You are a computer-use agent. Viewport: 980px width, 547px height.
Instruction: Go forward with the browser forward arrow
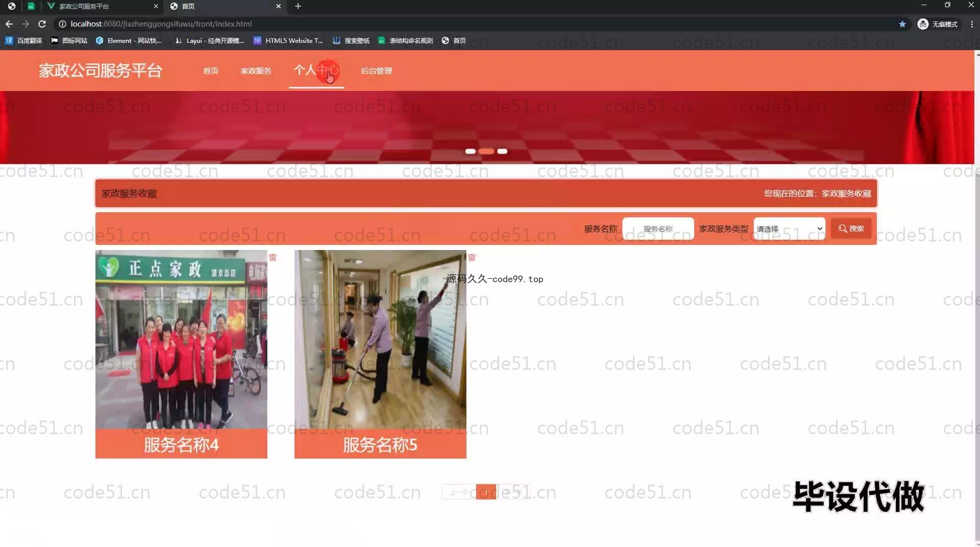coord(26,24)
